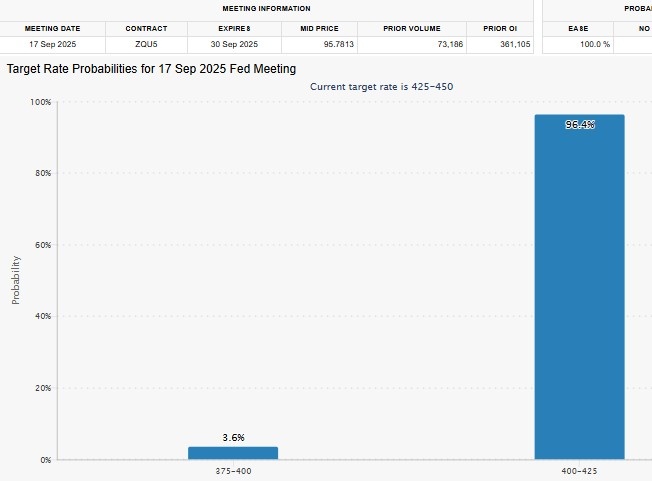This screenshot has height=481, width=652.
Task: Click the Target Rate Probabilities chart title
Action: point(151,69)
